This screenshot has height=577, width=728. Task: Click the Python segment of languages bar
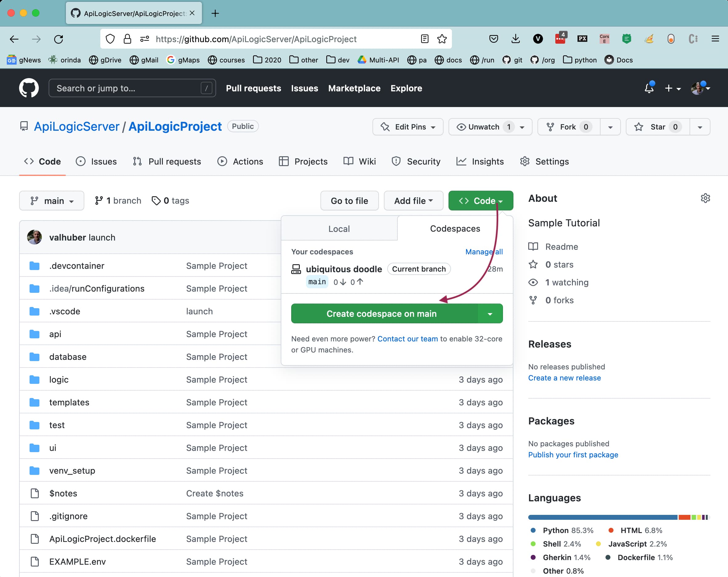point(602,517)
